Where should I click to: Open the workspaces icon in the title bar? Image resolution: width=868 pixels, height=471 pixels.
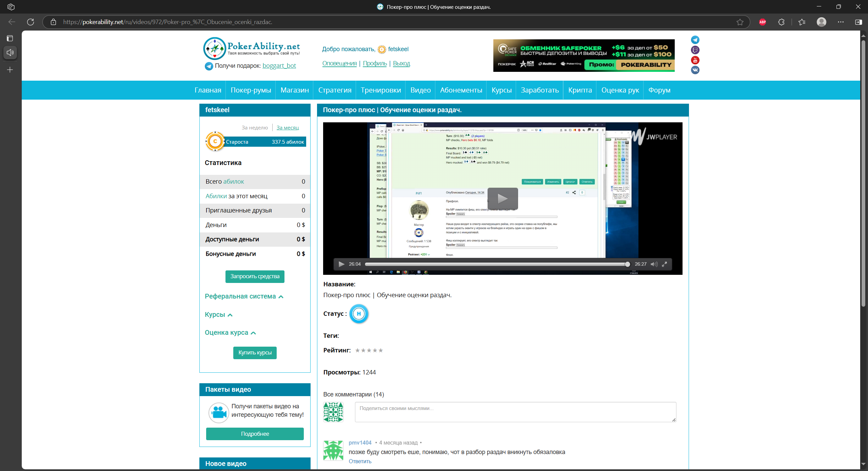click(x=11, y=7)
